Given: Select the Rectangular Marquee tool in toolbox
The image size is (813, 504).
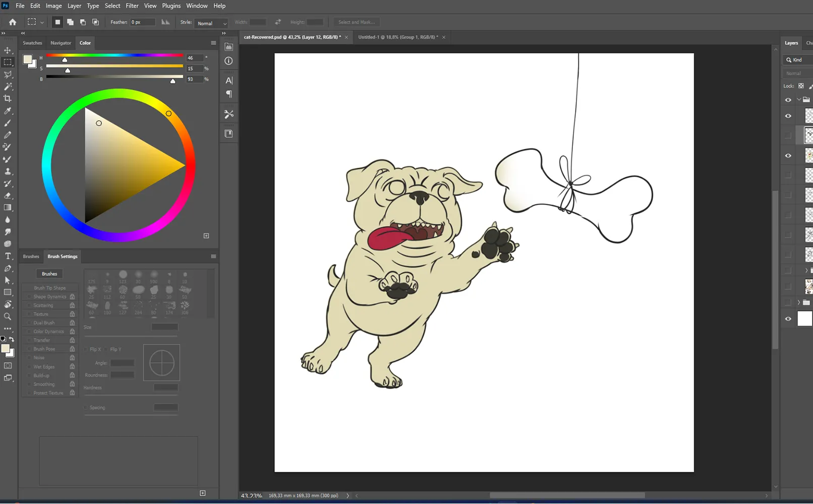Looking at the screenshot, I should pos(8,62).
